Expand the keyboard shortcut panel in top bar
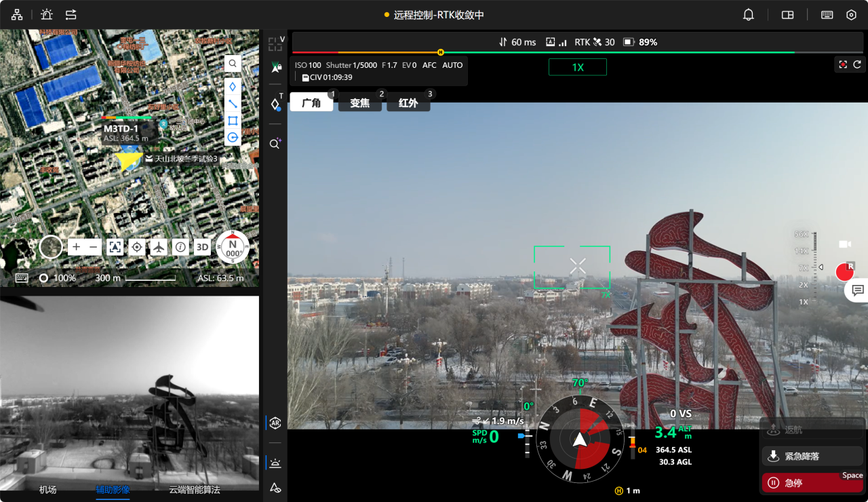Image resolution: width=868 pixels, height=502 pixels. 827,15
